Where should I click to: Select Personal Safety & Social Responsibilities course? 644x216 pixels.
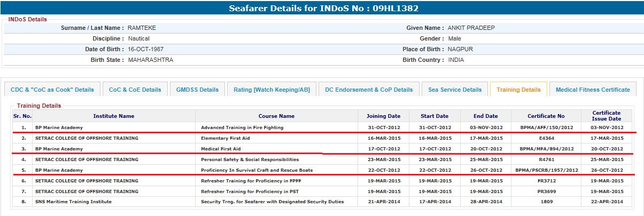[250, 159]
